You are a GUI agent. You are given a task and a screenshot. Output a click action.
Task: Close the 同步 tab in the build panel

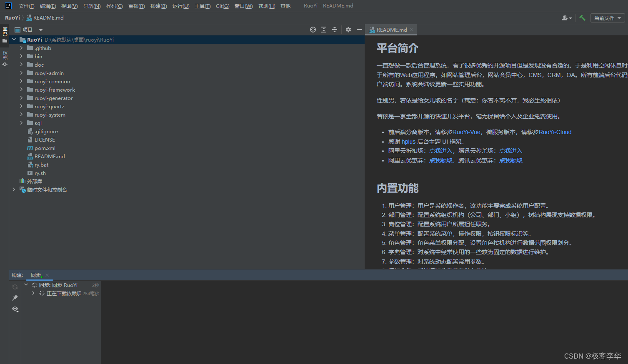click(47, 275)
